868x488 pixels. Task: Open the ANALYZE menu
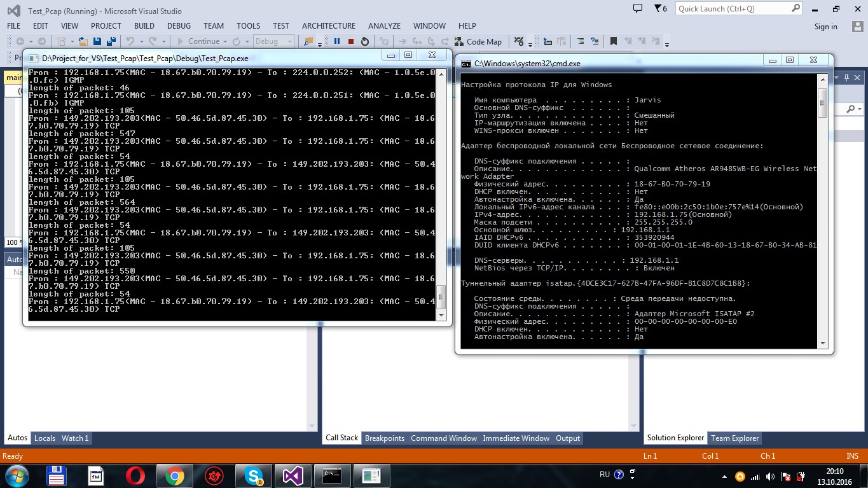pos(385,26)
